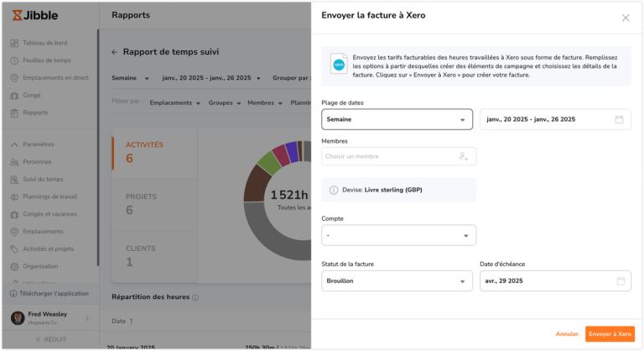Open Activités et projets menu item
644x351 pixels.
tap(49, 249)
